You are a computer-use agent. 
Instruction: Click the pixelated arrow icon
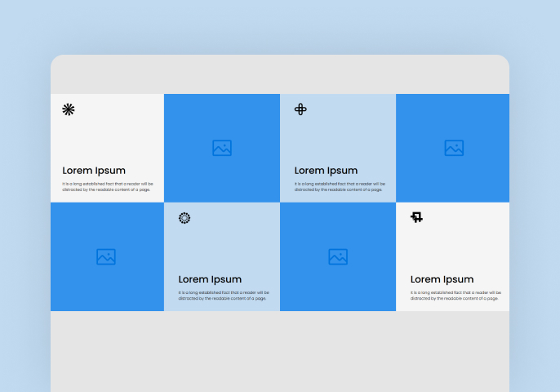point(416,217)
